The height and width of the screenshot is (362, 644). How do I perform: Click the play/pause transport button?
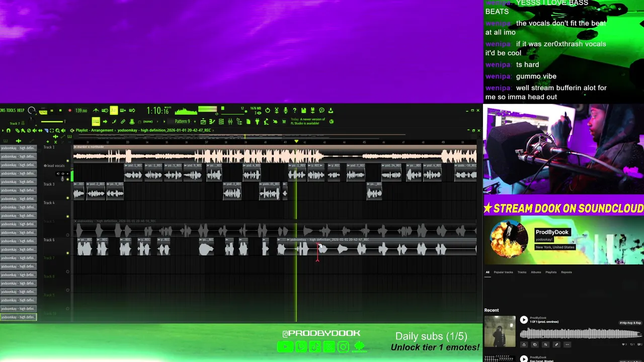click(x=52, y=110)
